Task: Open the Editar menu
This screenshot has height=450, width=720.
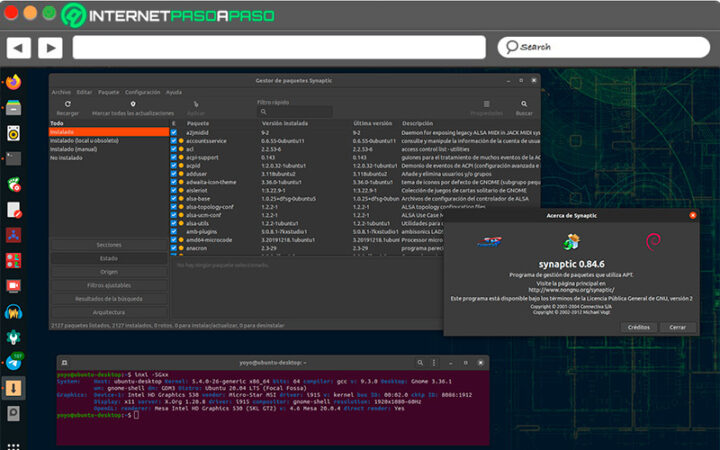Action: (84, 92)
